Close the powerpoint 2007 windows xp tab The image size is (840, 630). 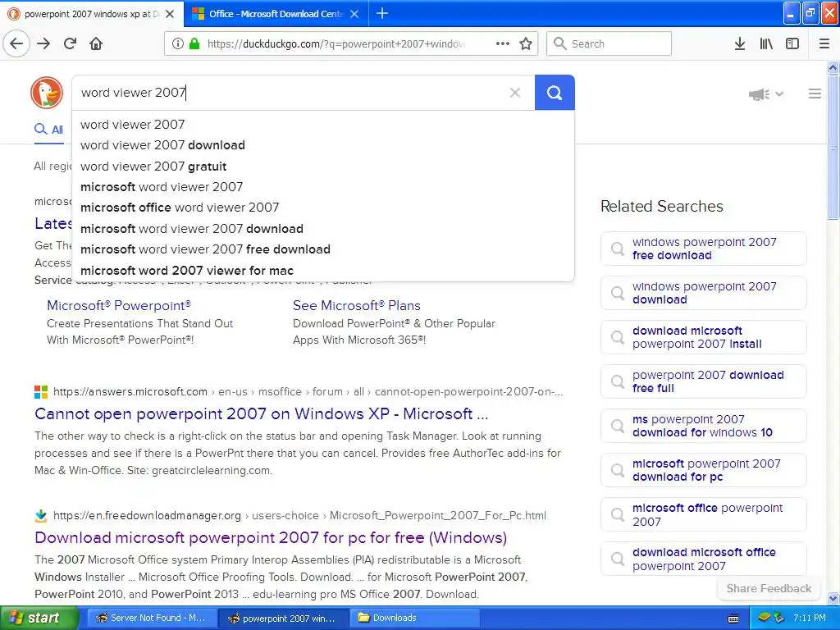(x=170, y=14)
